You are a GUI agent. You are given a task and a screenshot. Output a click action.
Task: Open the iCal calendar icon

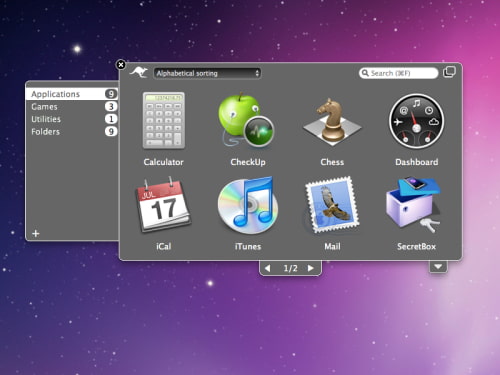click(163, 205)
